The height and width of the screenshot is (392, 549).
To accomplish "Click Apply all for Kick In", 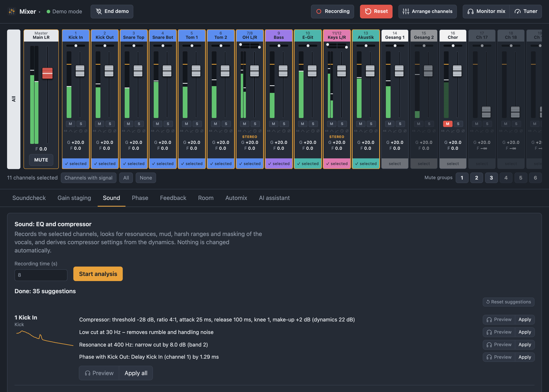I will click(x=136, y=373).
